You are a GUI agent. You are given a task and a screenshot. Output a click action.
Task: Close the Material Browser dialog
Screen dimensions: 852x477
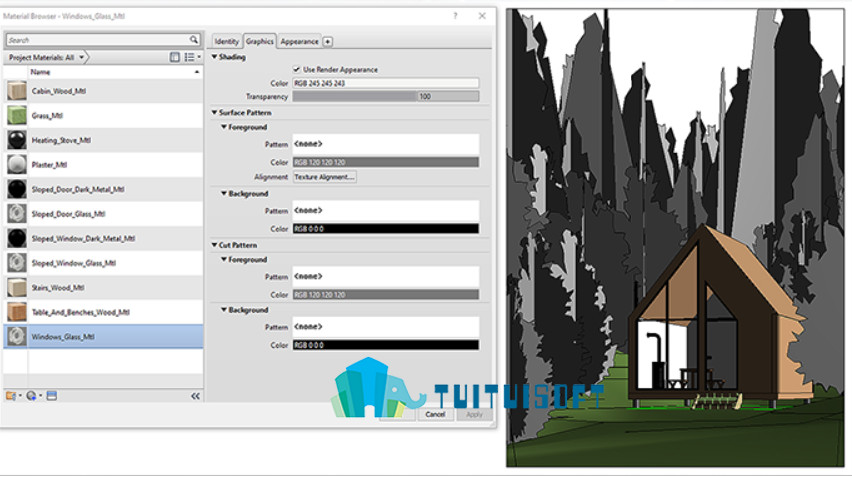pyautogui.click(x=482, y=16)
